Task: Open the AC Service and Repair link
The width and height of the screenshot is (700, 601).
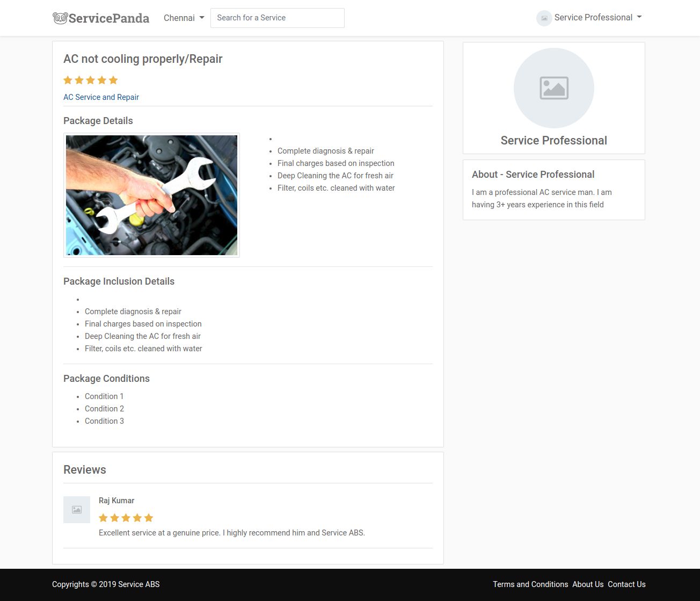Action: coord(101,97)
